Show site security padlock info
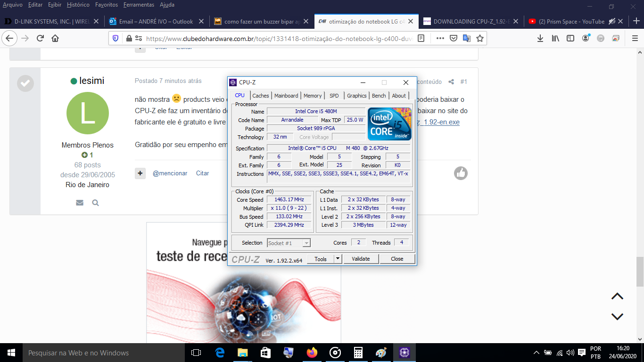644x362 pixels. [x=128, y=38]
